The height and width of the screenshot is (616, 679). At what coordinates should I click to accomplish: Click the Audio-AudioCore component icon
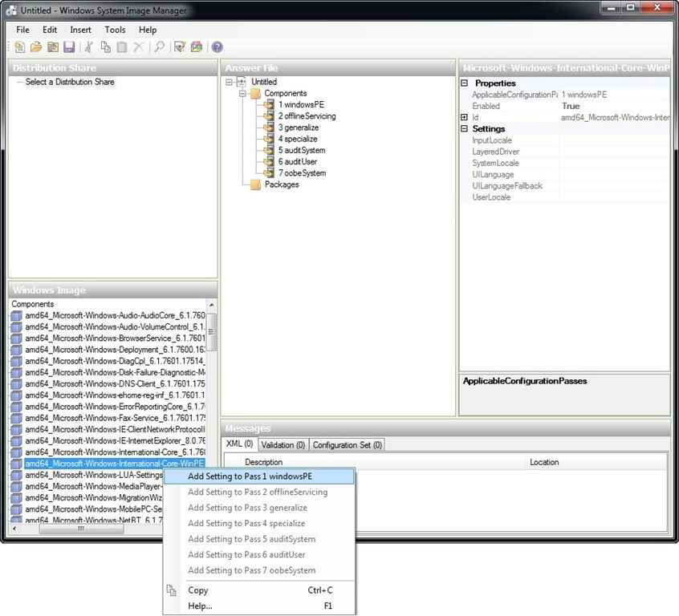pos(17,315)
